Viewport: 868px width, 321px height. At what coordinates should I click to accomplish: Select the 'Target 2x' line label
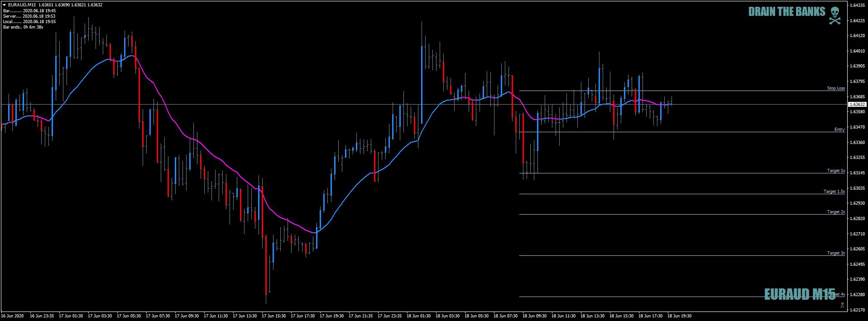pyautogui.click(x=836, y=212)
